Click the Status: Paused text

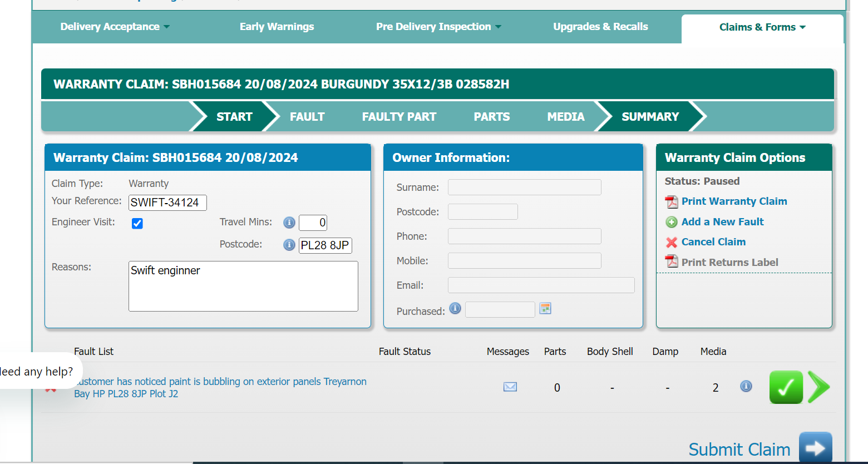tap(702, 181)
